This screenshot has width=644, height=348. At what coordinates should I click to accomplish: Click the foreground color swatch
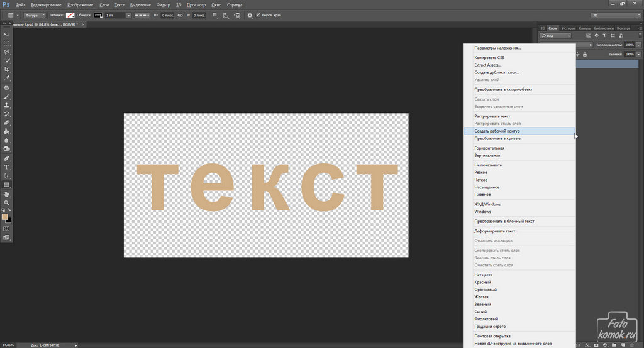coord(5,216)
